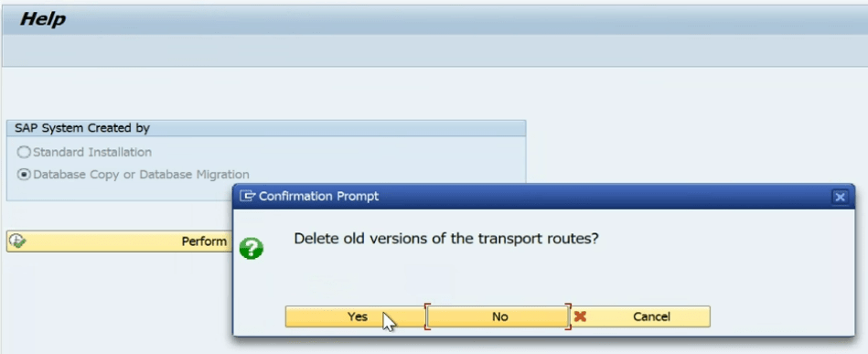Click the transport routes question text
868x354 pixels.
[446, 239]
